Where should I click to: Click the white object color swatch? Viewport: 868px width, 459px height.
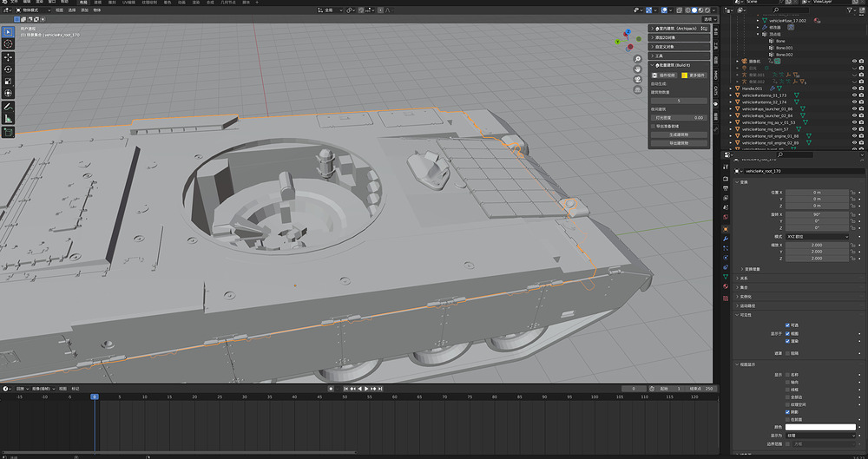click(x=820, y=427)
